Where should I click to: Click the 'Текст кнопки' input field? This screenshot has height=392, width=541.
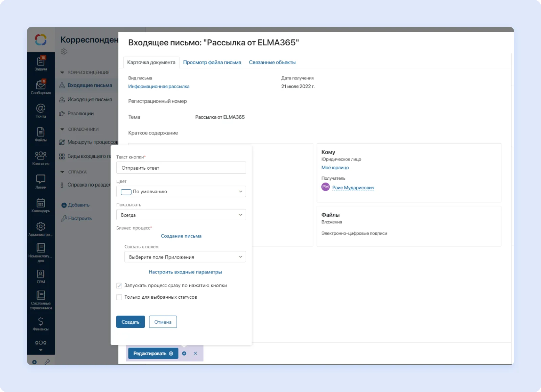pyautogui.click(x=181, y=168)
